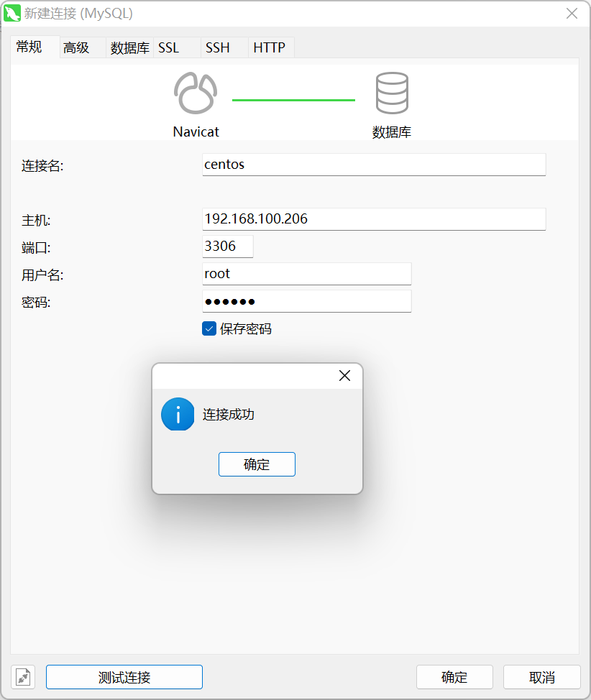The width and height of the screenshot is (591, 700).
Task: Close the 新建连接 window
Action: [572, 13]
